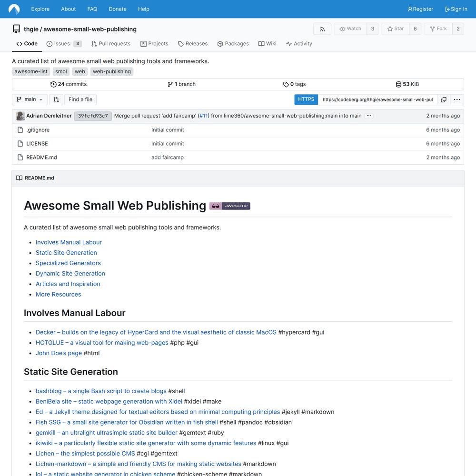Jump to Articles and Inspiration section

[68, 284]
